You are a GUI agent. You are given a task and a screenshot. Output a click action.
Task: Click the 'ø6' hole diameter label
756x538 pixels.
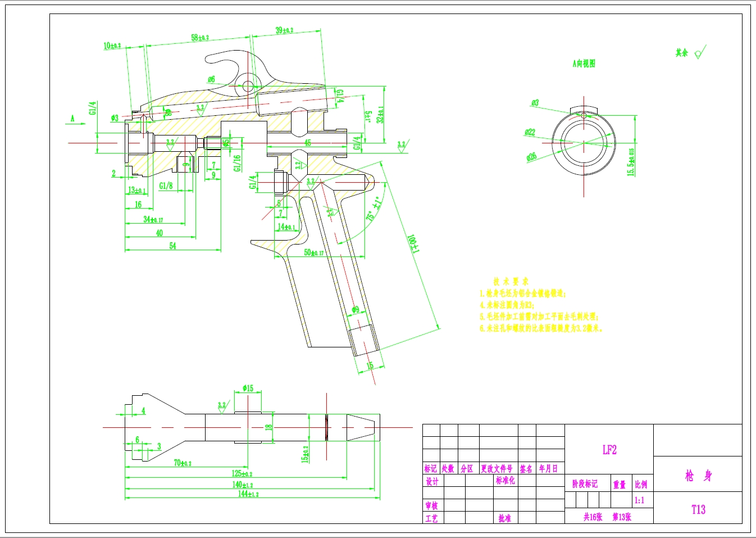click(211, 79)
